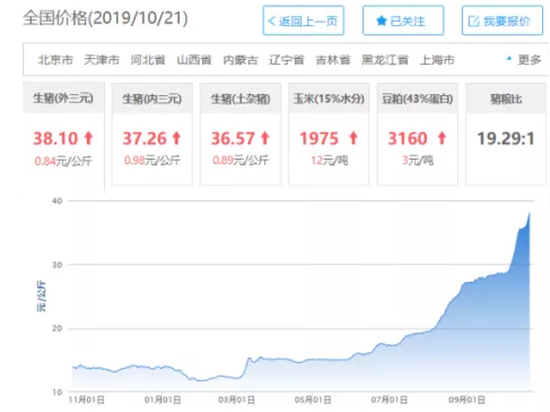Click the 01月01日 x-axis label
This screenshot has height=412, width=550.
click(x=162, y=400)
